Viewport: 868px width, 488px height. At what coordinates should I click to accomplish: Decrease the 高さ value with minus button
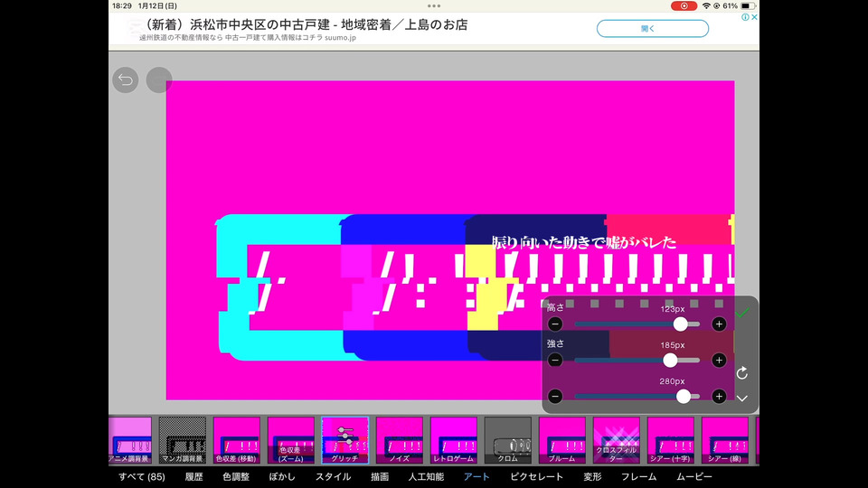click(x=555, y=324)
